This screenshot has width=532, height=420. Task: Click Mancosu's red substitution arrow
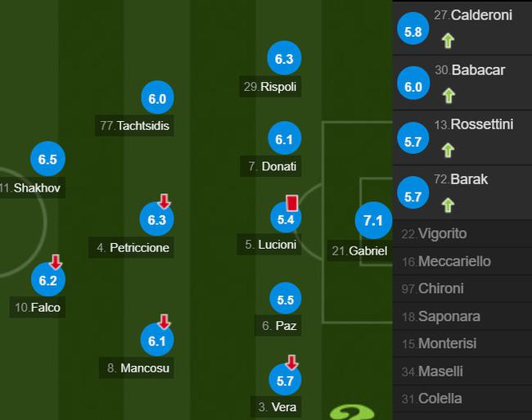click(165, 321)
